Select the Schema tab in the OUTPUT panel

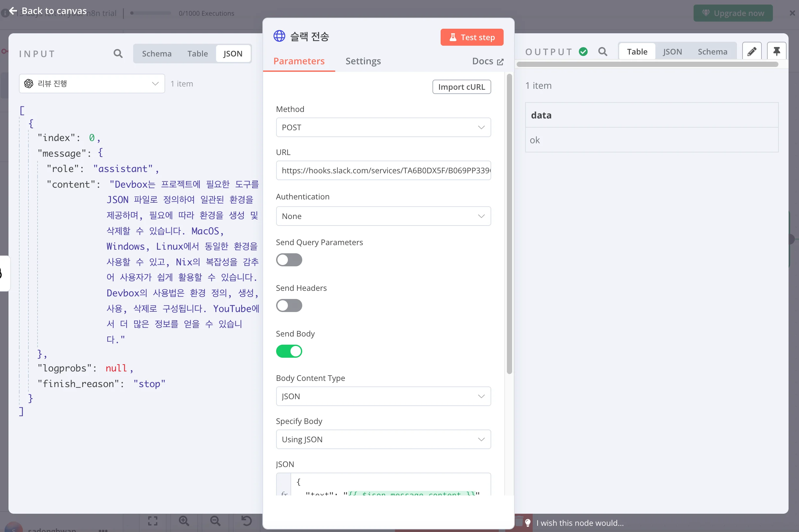click(x=713, y=51)
